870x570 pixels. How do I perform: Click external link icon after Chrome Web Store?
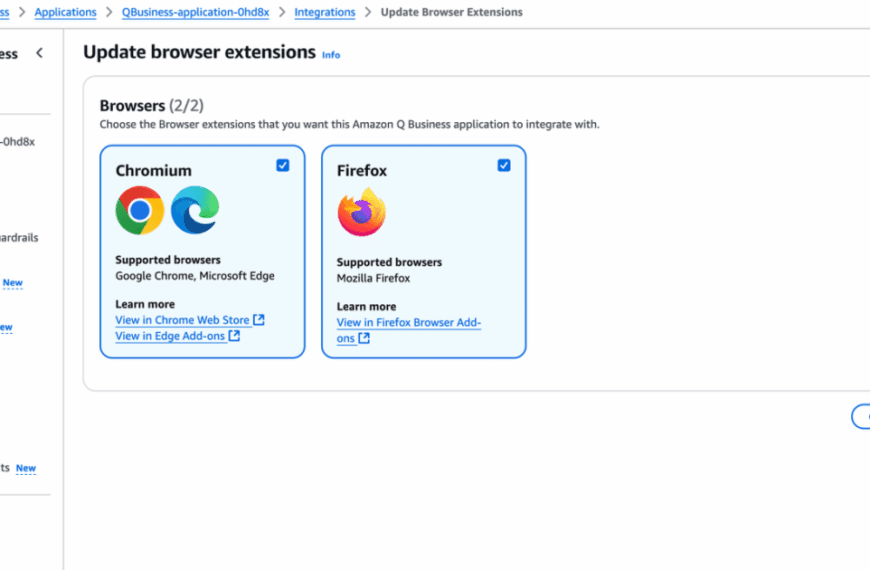(x=259, y=320)
